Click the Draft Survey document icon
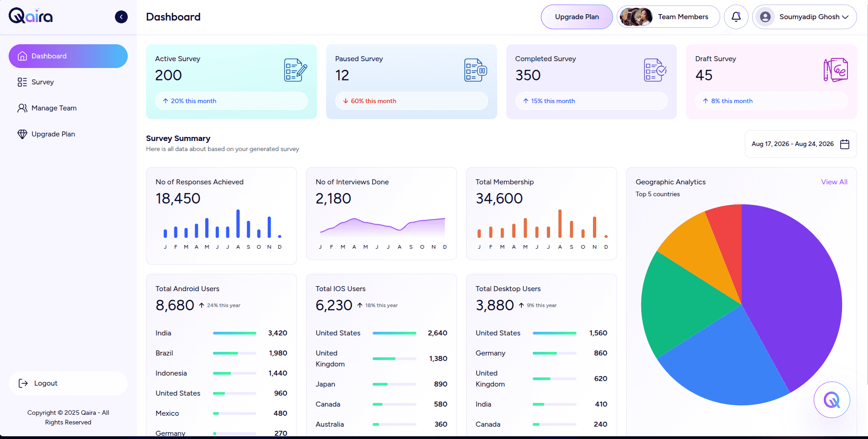This screenshot has height=439, width=868. pos(836,70)
